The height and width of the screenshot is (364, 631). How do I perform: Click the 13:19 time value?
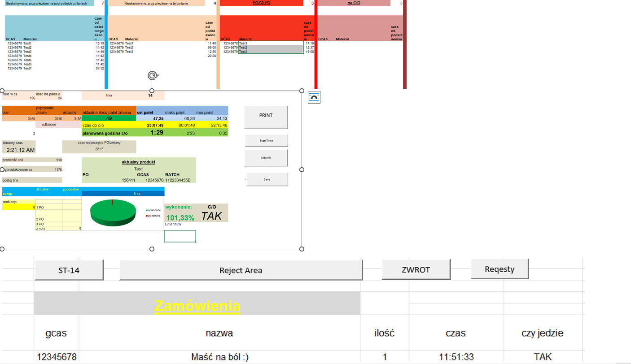click(100, 43)
